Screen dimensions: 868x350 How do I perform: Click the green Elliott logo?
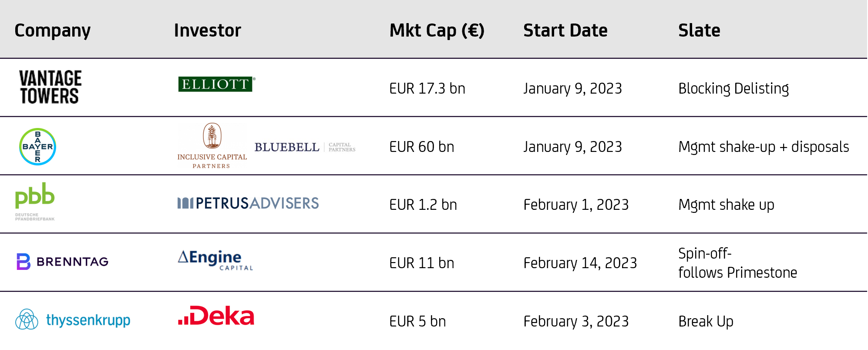(216, 84)
